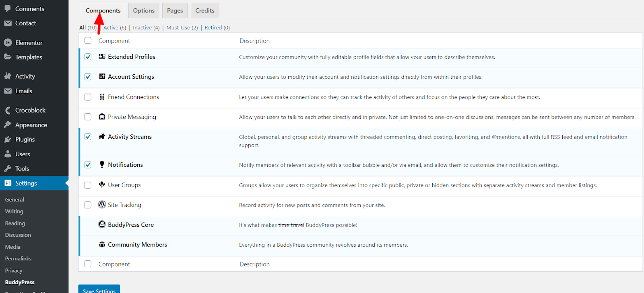Filter components by All (10)
Screen dimensions: 644x293
point(88,28)
